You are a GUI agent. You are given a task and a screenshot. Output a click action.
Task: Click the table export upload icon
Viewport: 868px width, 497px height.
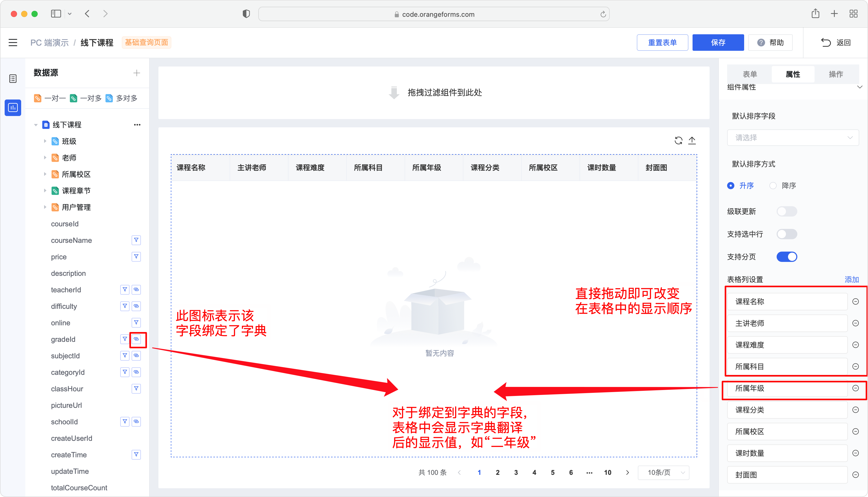(x=692, y=141)
